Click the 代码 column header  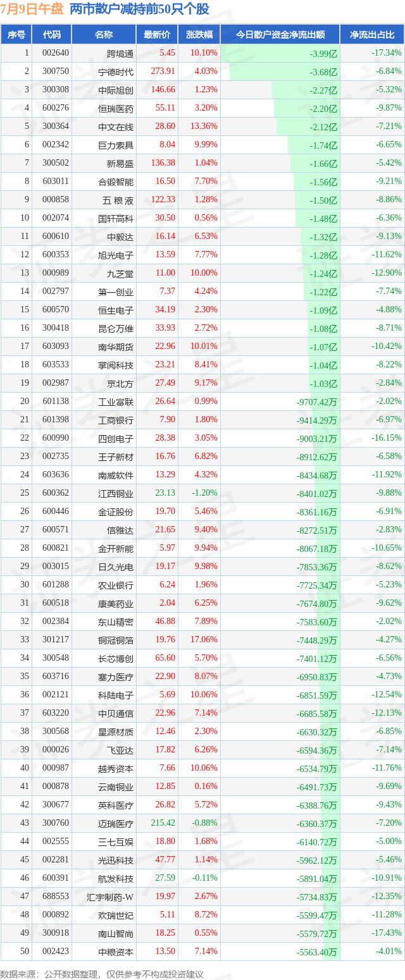point(52,35)
